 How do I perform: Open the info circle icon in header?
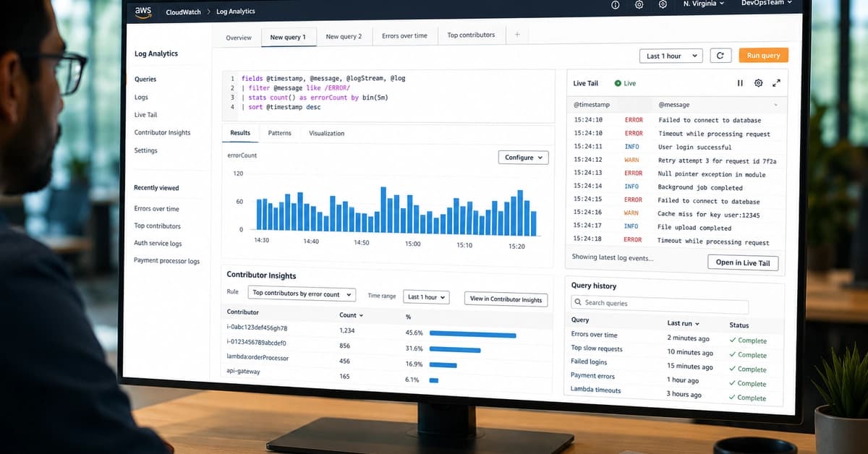coord(616,4)
